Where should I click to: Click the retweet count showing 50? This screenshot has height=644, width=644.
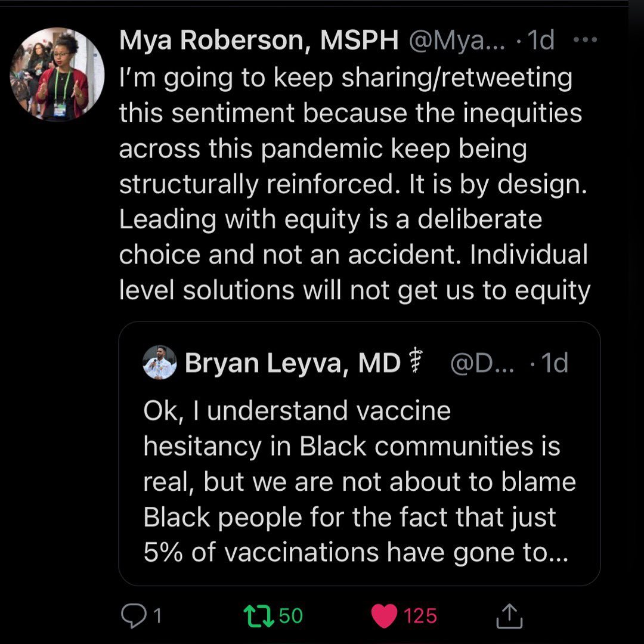[291, 615]
